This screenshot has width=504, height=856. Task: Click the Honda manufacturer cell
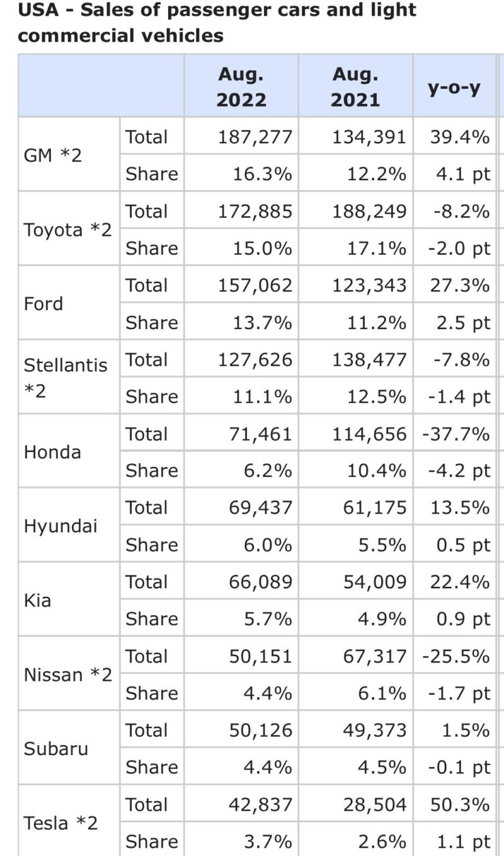click(52, 452)
